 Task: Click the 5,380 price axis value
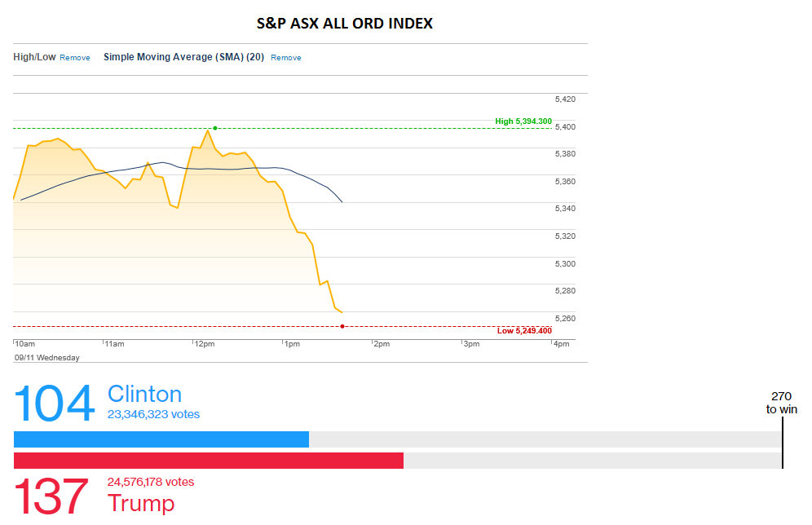565,154
